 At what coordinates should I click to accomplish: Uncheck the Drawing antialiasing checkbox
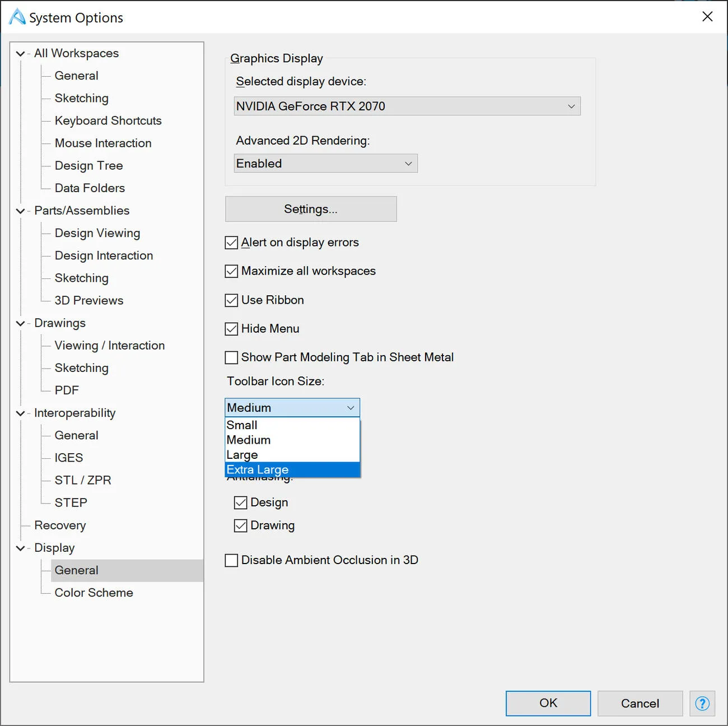pyautogui.click(x=241, y=525)
